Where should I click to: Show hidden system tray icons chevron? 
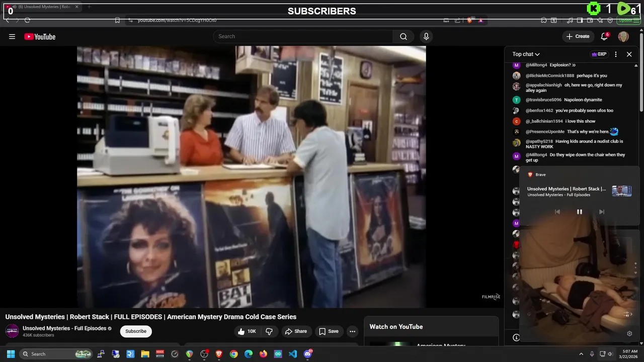[581, 354]
